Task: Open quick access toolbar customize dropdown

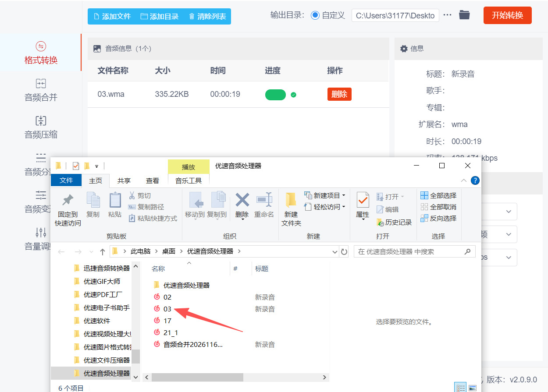Action: tap(96, 166)
